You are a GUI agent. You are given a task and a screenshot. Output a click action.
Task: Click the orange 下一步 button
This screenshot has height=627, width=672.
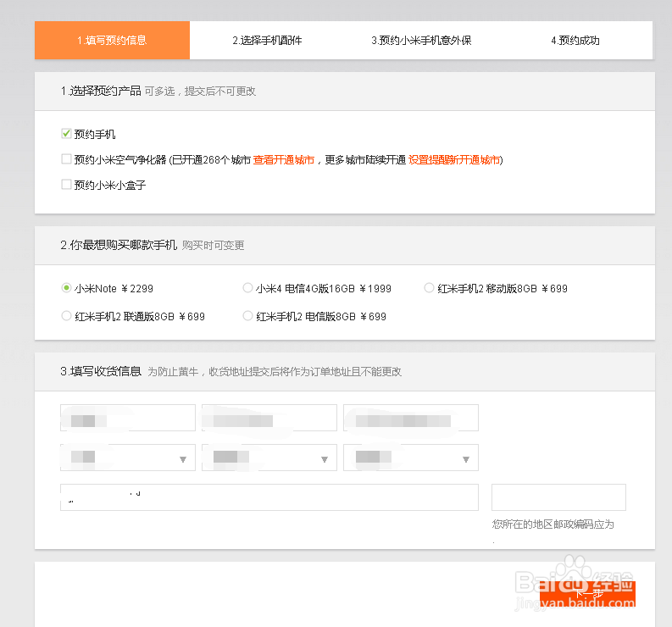point(587,594)
